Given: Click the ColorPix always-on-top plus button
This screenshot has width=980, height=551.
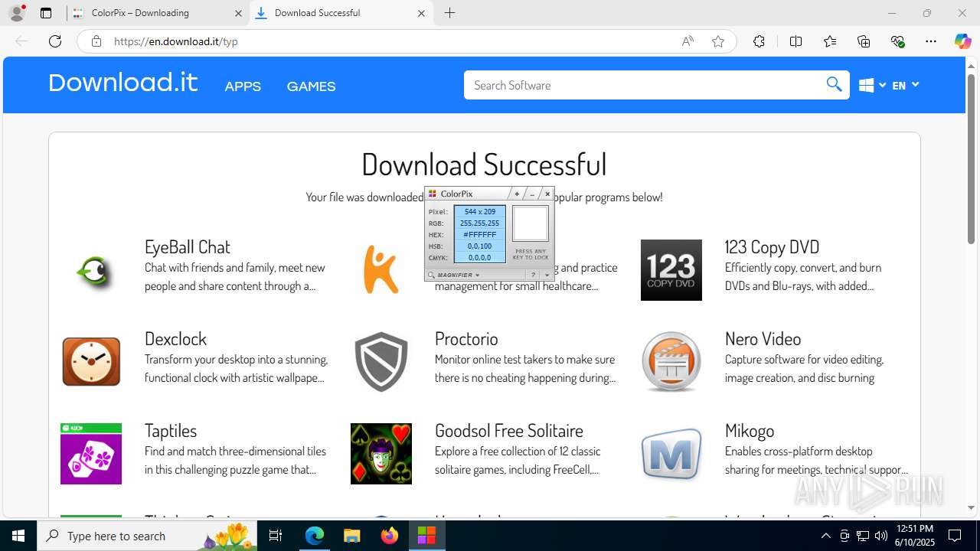Looking at the screenshot, I should [517, 194].
